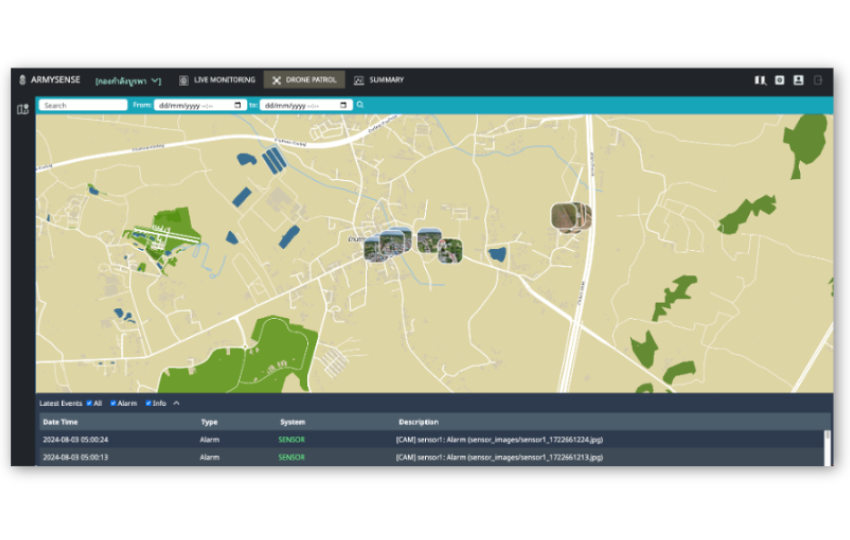
Task: Toggle the Info events checkbox
Action: tap(149, 403)
